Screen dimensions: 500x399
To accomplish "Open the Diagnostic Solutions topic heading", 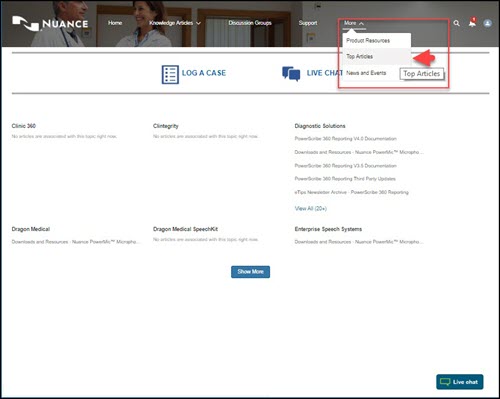I will (x=320, y=126).
